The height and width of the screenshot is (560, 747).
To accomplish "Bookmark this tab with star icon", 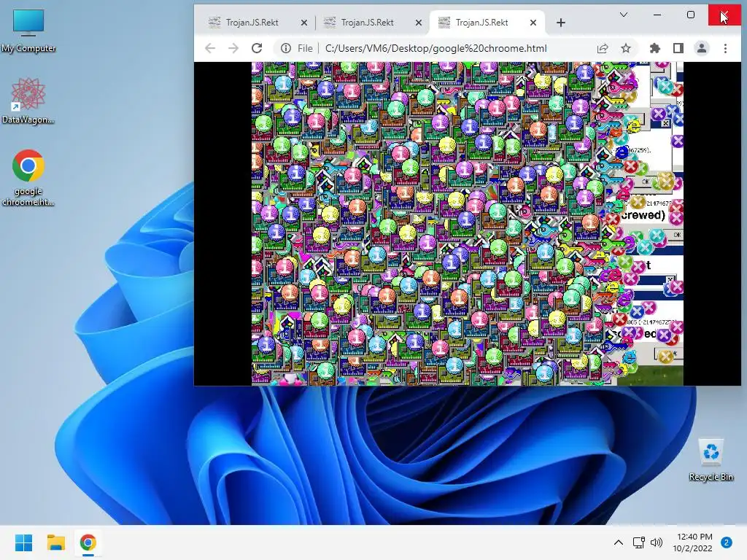I will click(625, 48).
